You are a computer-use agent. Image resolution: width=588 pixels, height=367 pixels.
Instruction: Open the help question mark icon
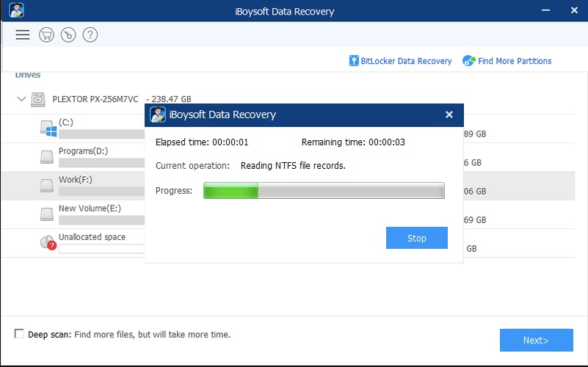coord(90,34)
